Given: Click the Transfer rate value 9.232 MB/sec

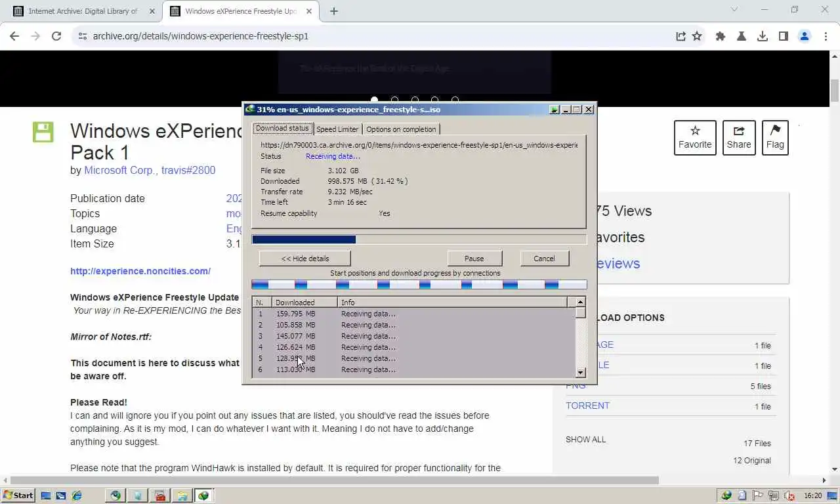Looking at the screenshot, I should coord(350,192).
